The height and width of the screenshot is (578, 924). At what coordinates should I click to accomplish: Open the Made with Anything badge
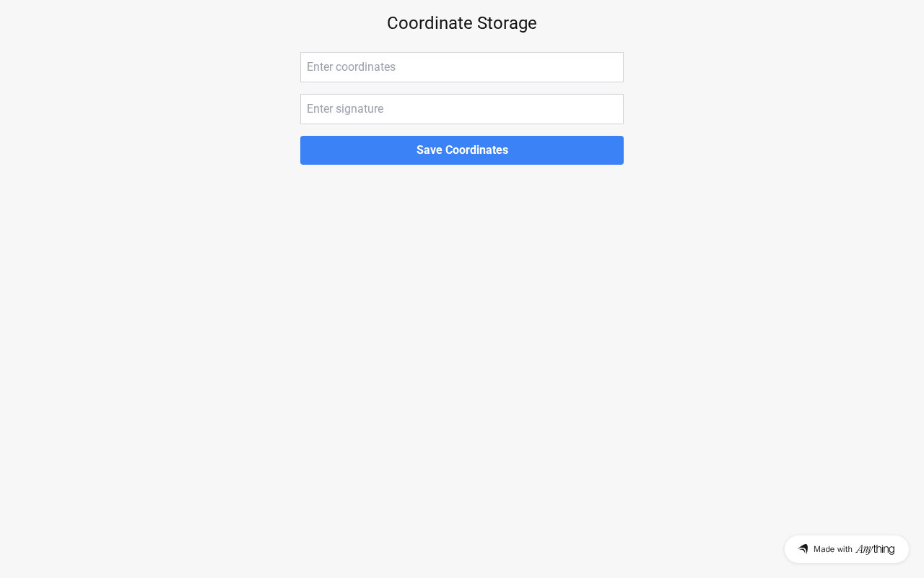846,549
